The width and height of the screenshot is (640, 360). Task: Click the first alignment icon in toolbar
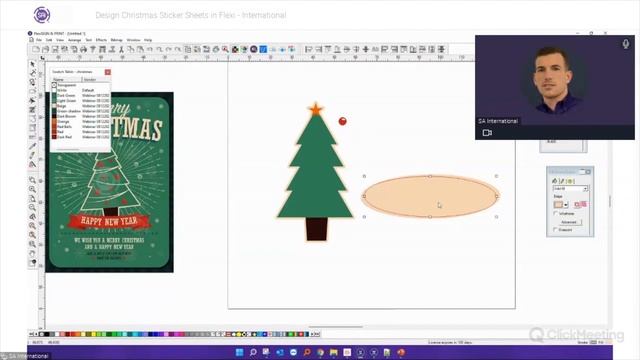coord(309,49)
